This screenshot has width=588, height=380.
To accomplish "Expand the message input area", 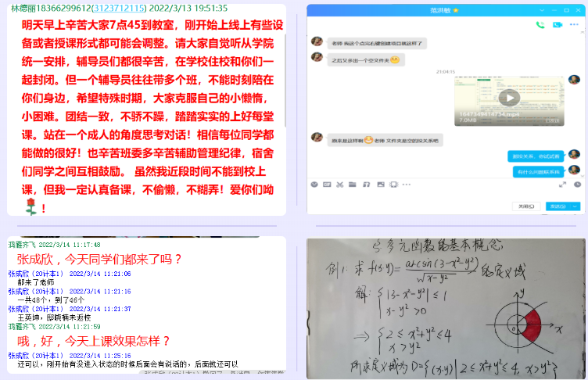I will point(561,185).
